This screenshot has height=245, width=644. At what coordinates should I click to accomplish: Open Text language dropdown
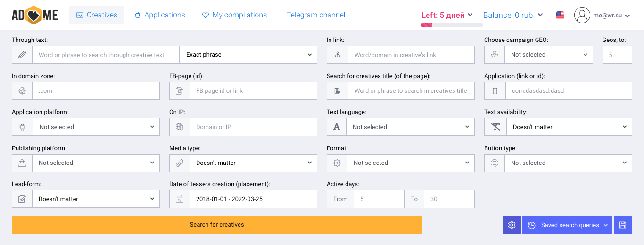[x=410, y=127]
